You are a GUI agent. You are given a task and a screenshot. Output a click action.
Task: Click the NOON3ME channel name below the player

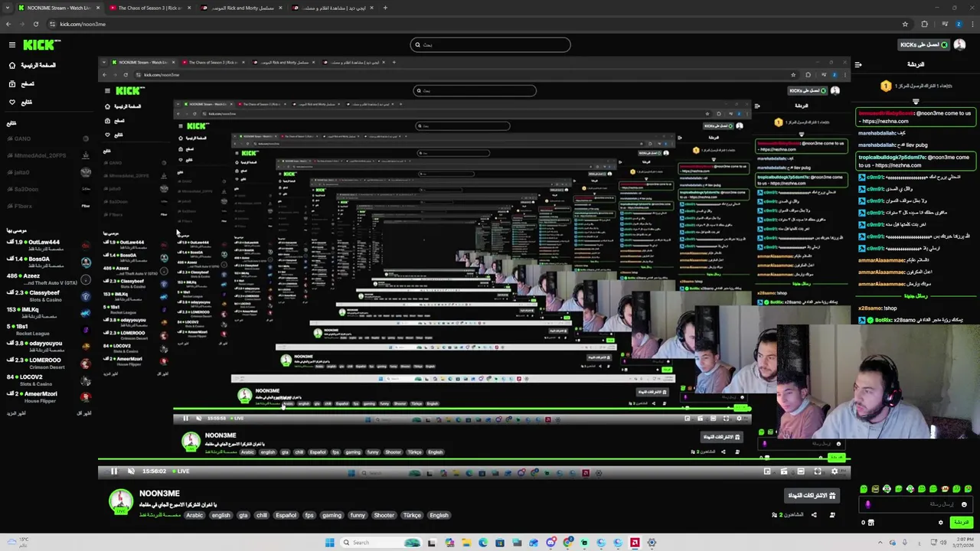click(x=159, y=494)
